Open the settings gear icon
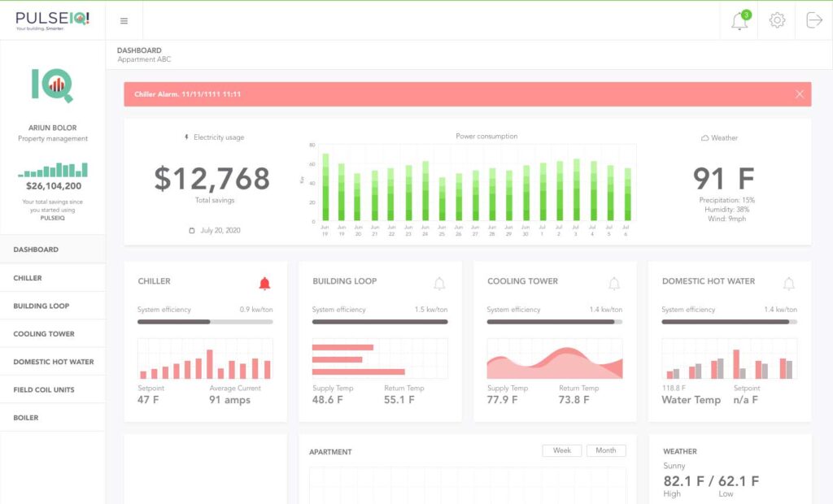This screenshot has height=504, width=833. click(777, 20)
